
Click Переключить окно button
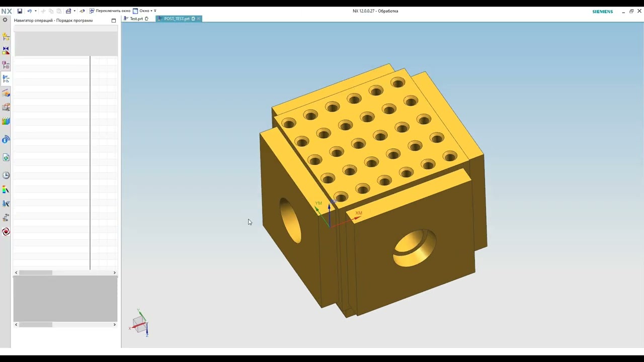point(110,11)
